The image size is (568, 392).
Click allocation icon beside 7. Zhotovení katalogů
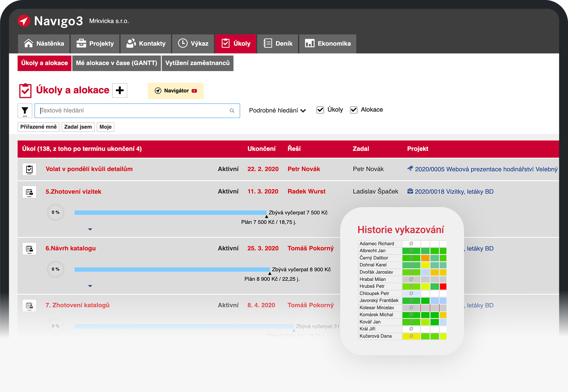(29, 306)
